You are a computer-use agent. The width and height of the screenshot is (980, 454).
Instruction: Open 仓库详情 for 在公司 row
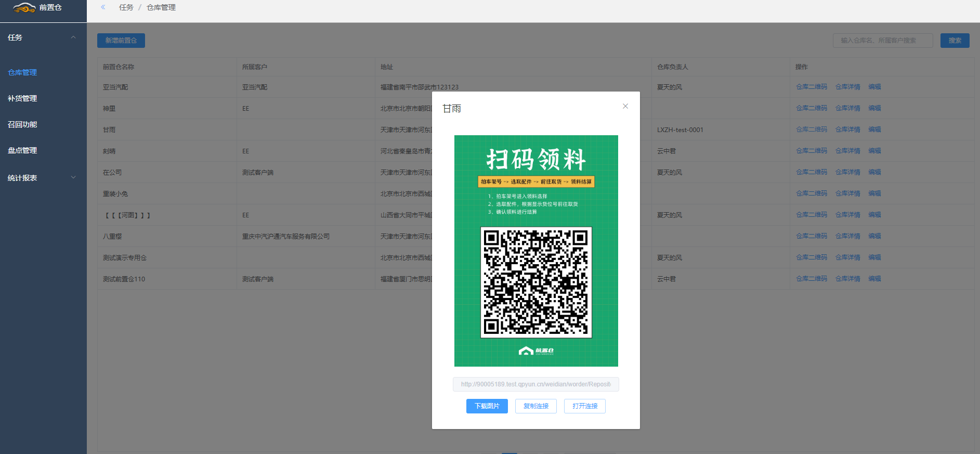pos(848,172)
